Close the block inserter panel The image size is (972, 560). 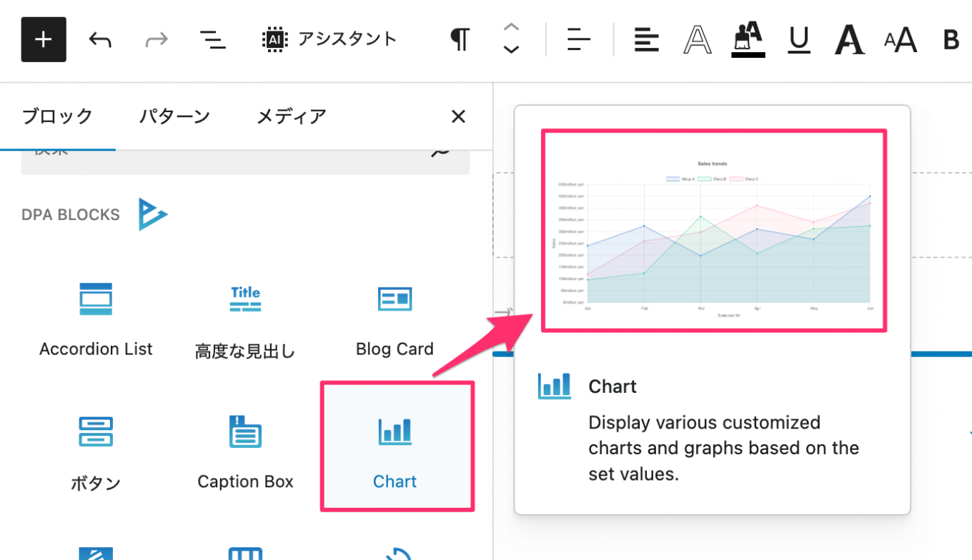tap(458, 116)
